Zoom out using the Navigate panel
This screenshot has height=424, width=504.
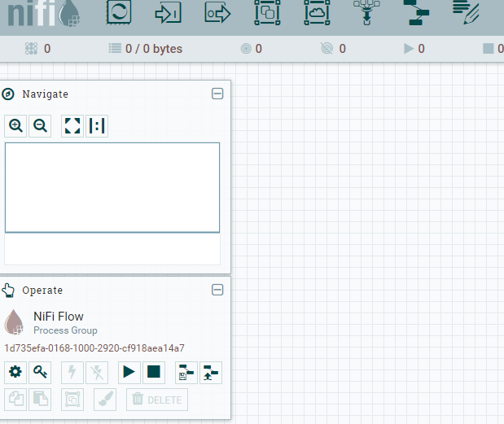pos(40,126)
